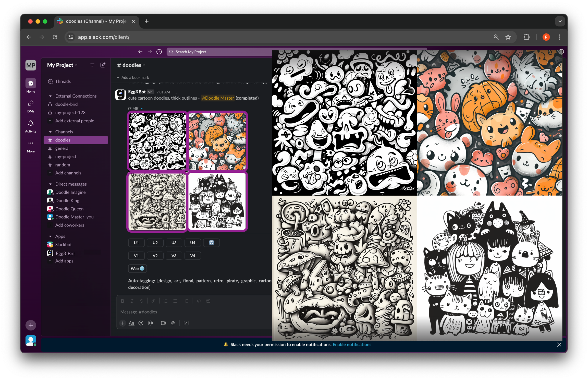Screen dimensions: 588x380
Task: Open the Doodle King direct message
Action: point(67,200)
